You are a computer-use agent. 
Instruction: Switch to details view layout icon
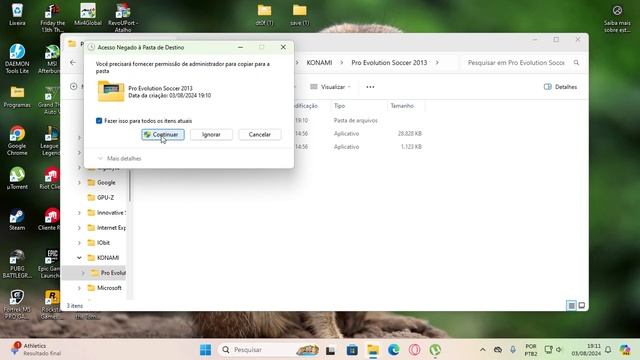pyautogui.click(x=571, y=305)
